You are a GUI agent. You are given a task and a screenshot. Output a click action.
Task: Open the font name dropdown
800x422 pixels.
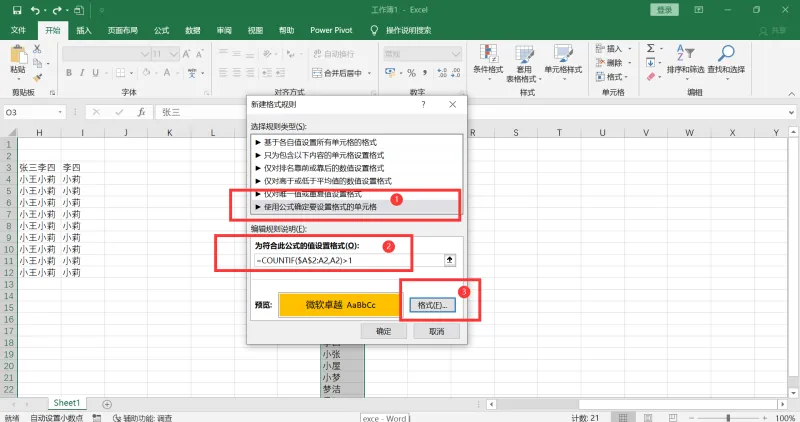click(x=144, y=54)
